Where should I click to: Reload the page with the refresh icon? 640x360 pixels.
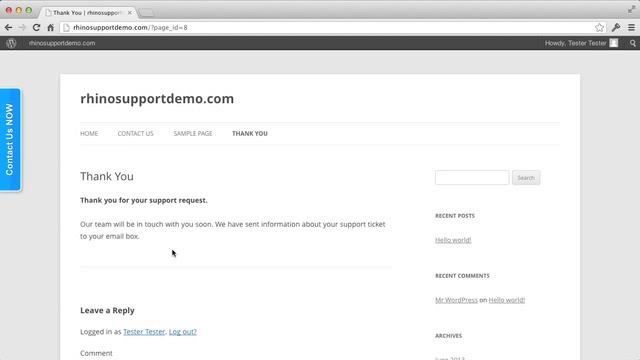[x=36, y=27]
